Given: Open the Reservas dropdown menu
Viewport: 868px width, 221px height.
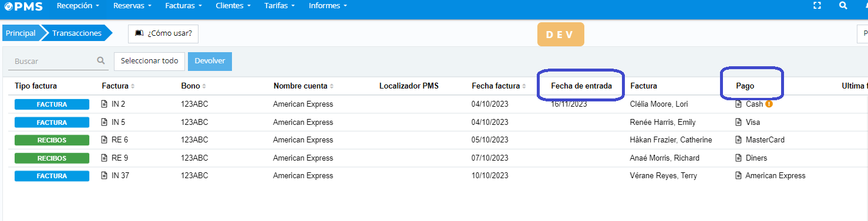Looking at the screenshot, I should point(132,5).
